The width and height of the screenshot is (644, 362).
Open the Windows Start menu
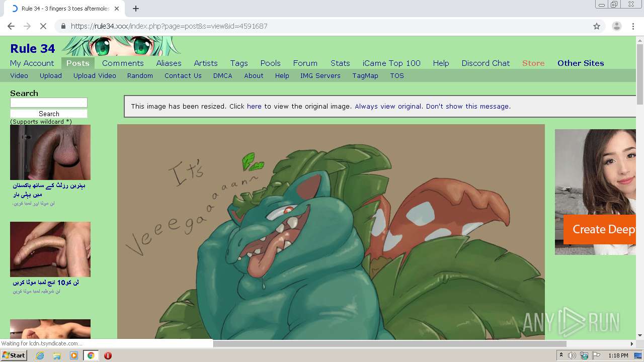[14, 355]
